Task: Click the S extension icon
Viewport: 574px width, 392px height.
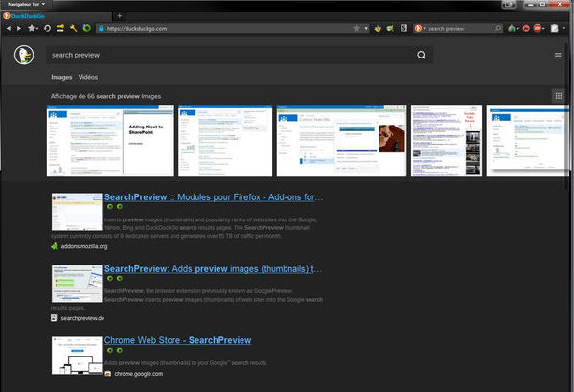Action: coord(403,28)
